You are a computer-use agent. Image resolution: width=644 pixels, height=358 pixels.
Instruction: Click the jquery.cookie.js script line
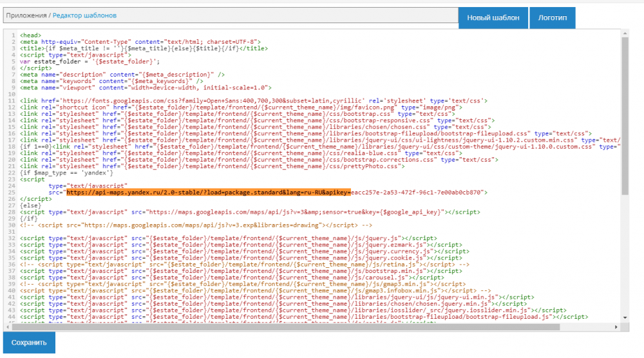coord(241,258)
